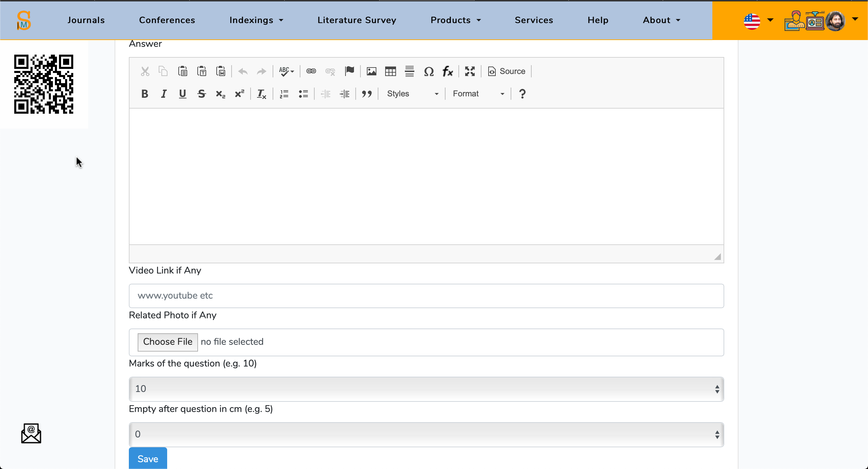Click the block quote icon

367,94
